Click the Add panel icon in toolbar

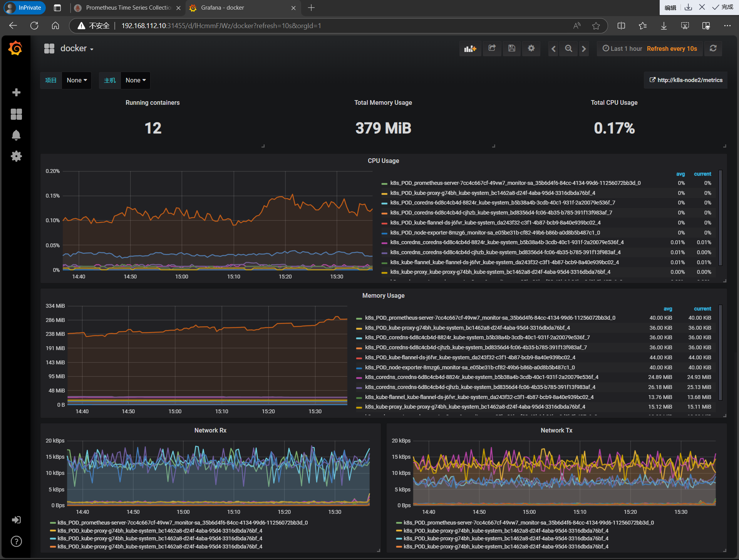470,49
